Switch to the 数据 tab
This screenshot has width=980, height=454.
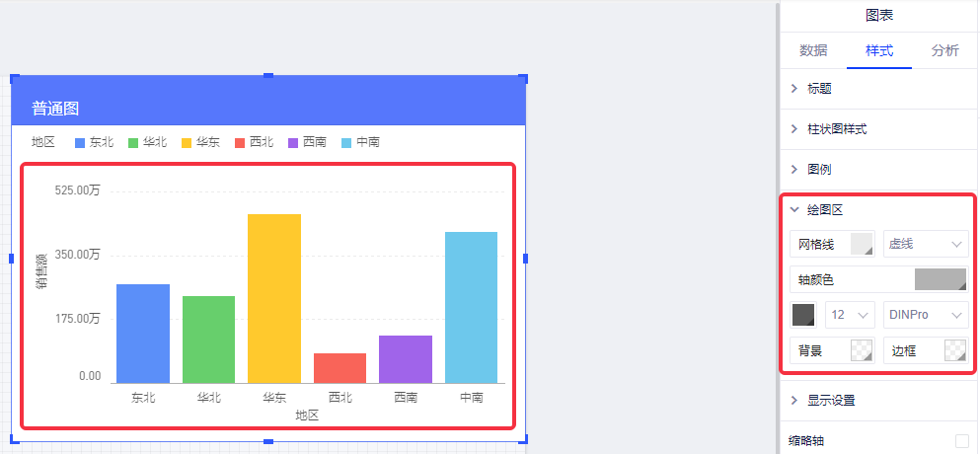812,51
